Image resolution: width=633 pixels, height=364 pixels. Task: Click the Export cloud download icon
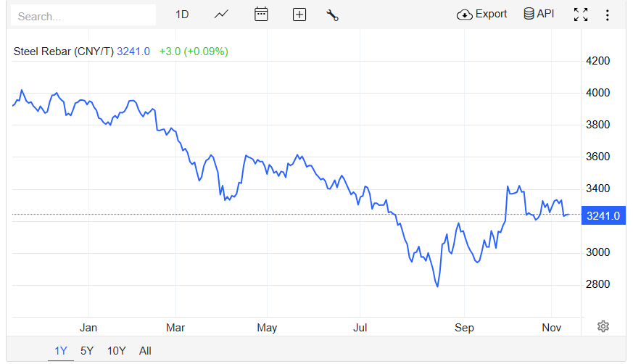click(x=464, y=15)
